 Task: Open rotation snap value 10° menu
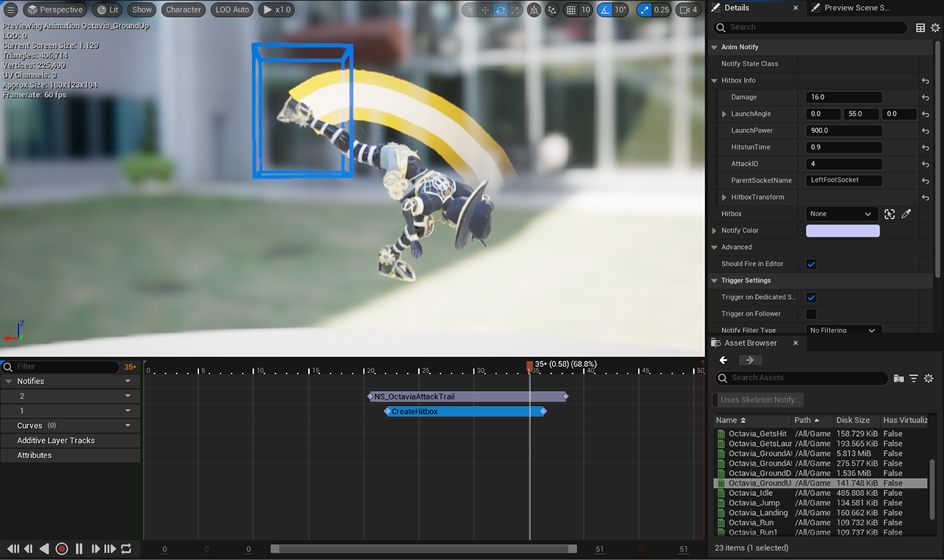(x=620, y=10)
